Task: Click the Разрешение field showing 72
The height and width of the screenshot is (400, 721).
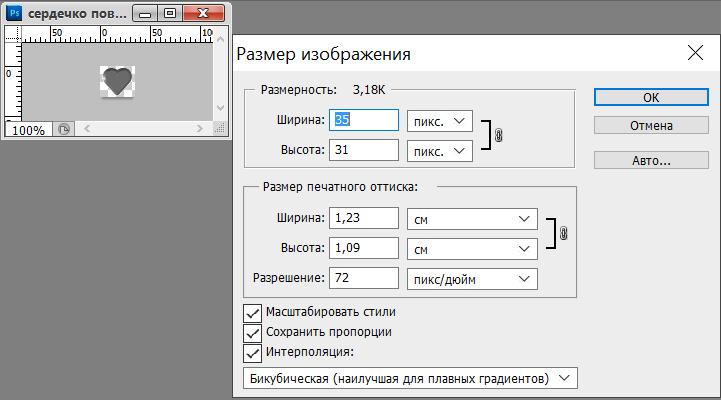Action: [364, 278]
